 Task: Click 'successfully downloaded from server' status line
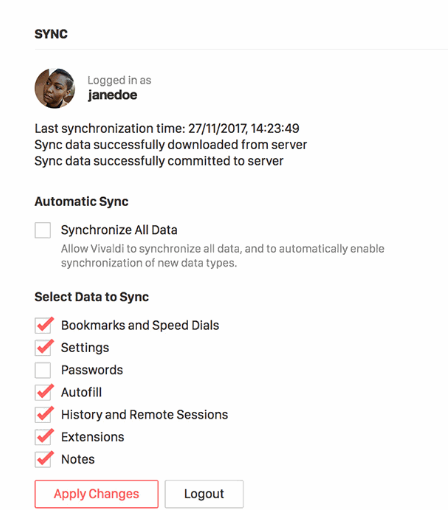[x=171, y=145]
